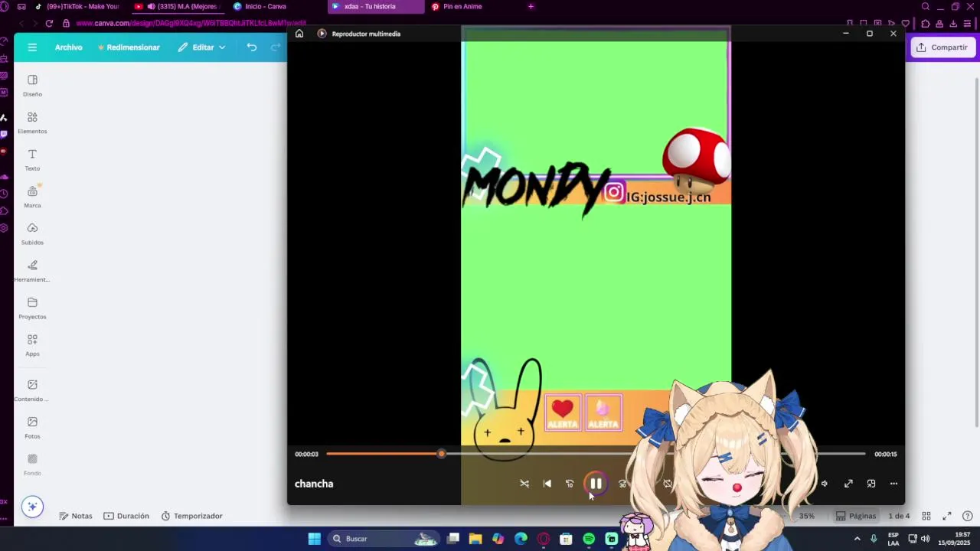
Task: Switch media player to mini player view
Action: pos(871,484)
